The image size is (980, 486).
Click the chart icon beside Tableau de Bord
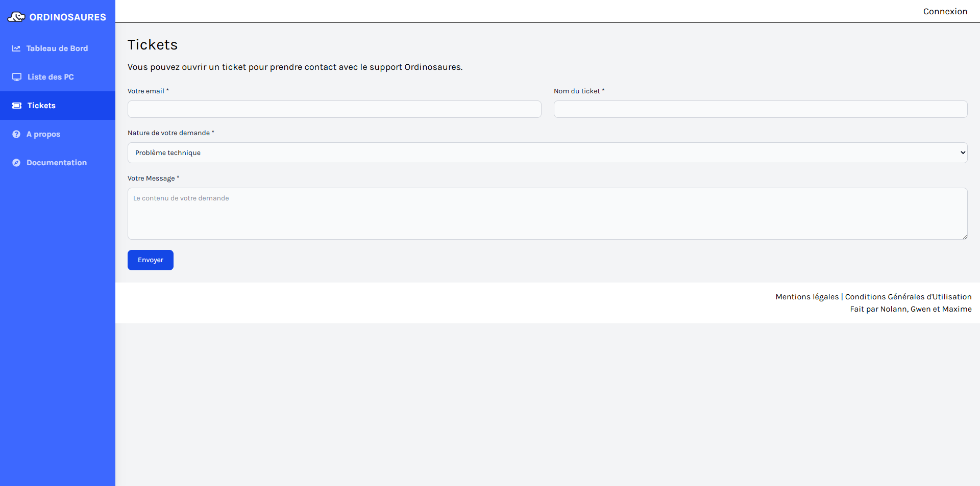pyautogui.click(x=16, y=48)
